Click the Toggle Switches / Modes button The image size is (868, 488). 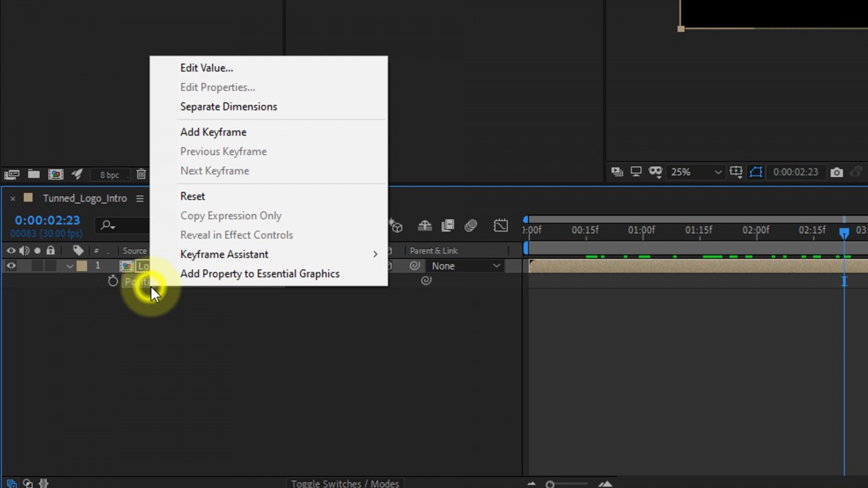point(345,483)
